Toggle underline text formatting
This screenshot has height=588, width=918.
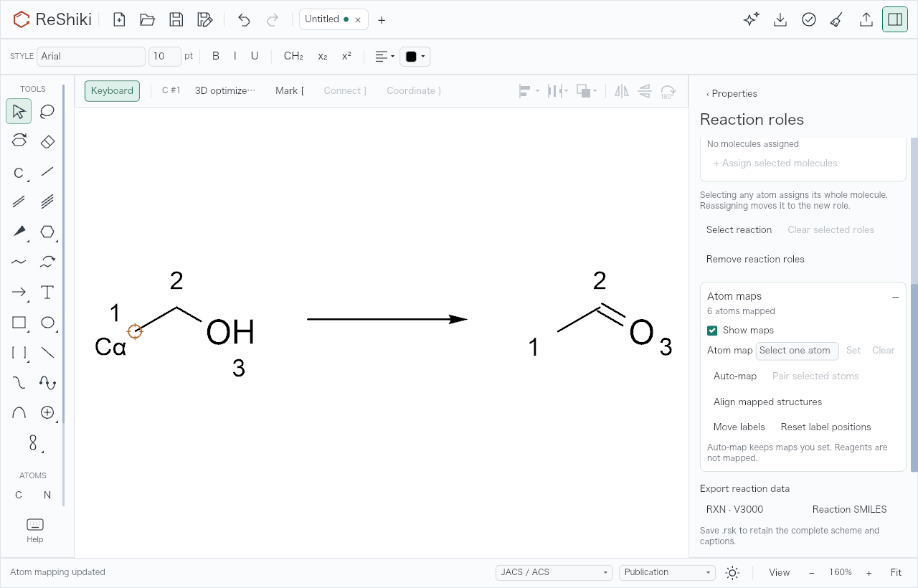click(x=255, y=56)
